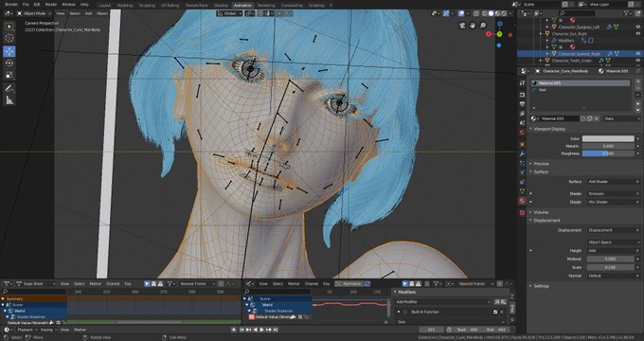The width and height of the screenshot is (644, 341).
Task: Click the Roughness value field
Action: pyautogui.click(x=608, y=153)
